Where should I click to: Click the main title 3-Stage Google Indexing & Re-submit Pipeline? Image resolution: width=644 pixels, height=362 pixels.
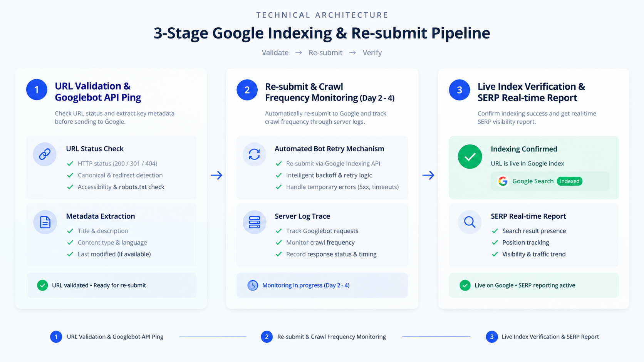pos(322,33)
